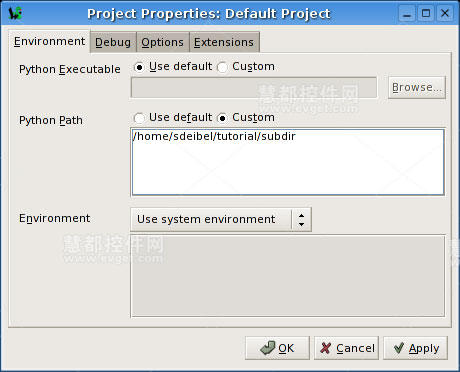
Task: Open the Extensions tab
Action: pyautogui.click(x=224, y=42)
